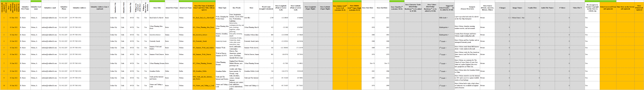
Task: Click the date cell '01 May 2022'
Action: pos(14,18)
